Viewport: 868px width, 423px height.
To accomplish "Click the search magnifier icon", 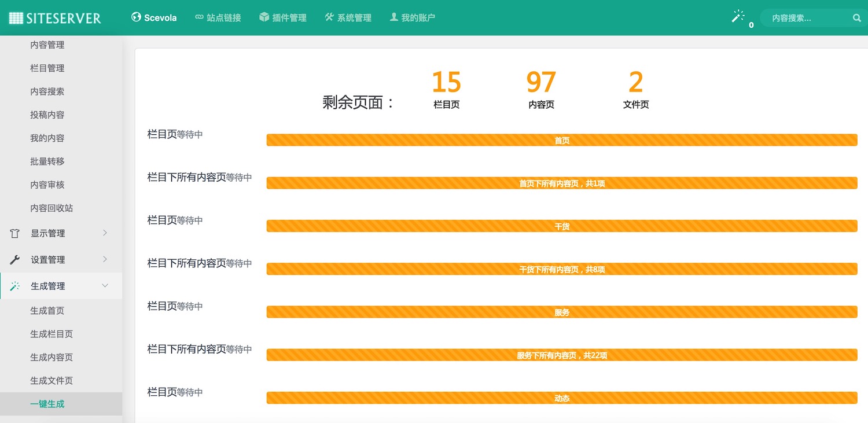I will (x=856, y=18).
